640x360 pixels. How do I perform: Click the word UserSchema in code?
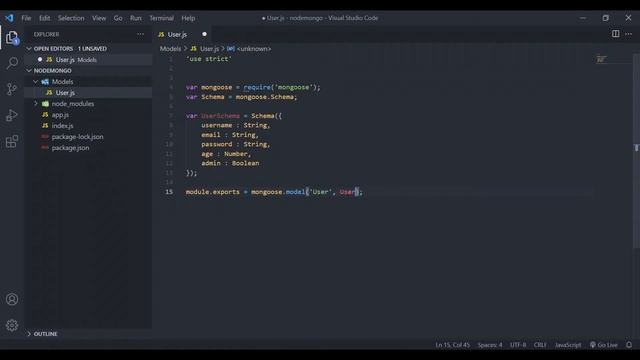pos(220,116)
